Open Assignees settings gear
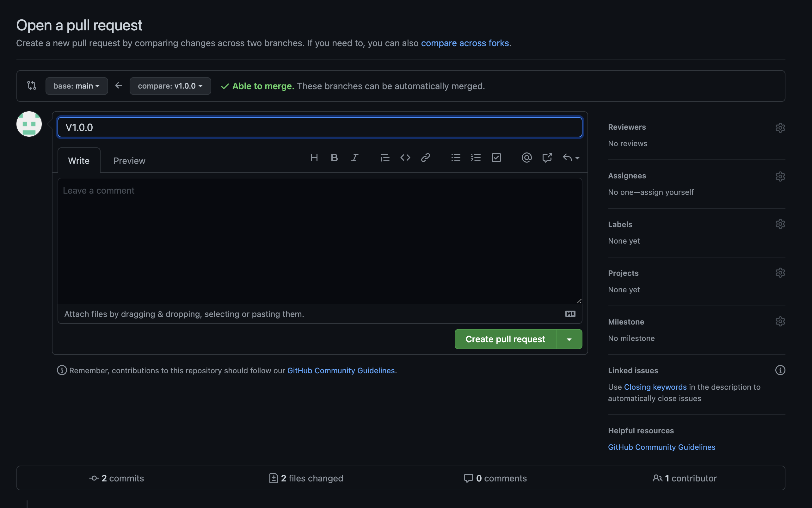 point(780,177)
